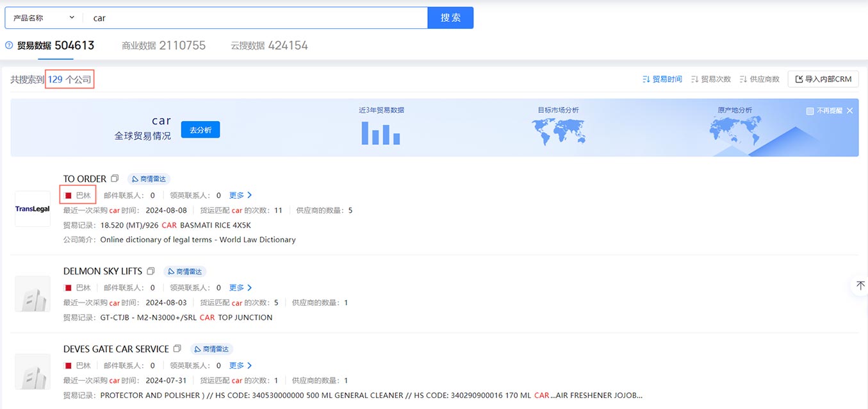Viewport: 868px width, 409px height.
Task: Open 商情雷达 badge for DELMON SKY LIFTS
Action: [184, 272]
